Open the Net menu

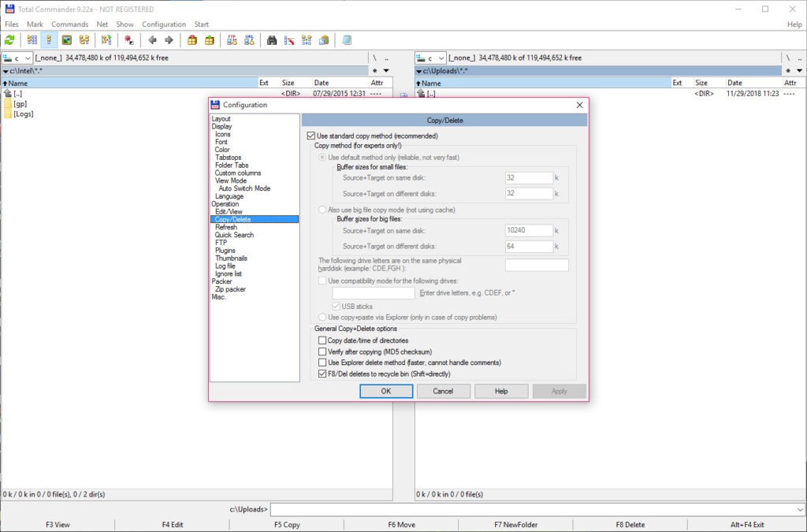click(102, 24)
